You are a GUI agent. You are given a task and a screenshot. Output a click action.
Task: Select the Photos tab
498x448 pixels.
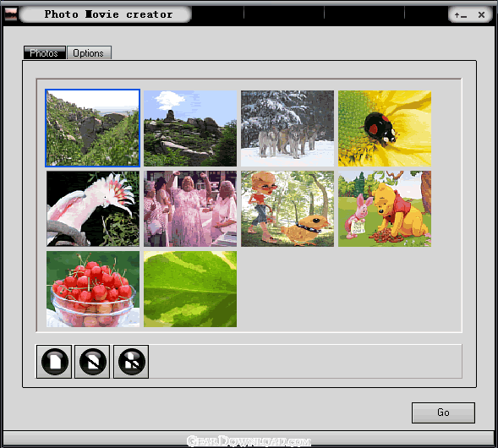pos(45,52)
